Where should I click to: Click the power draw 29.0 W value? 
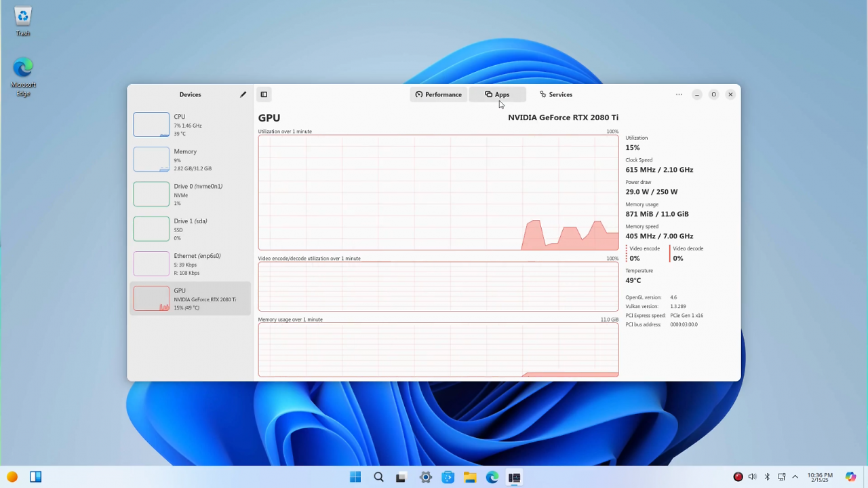click(x=652, y=191)
